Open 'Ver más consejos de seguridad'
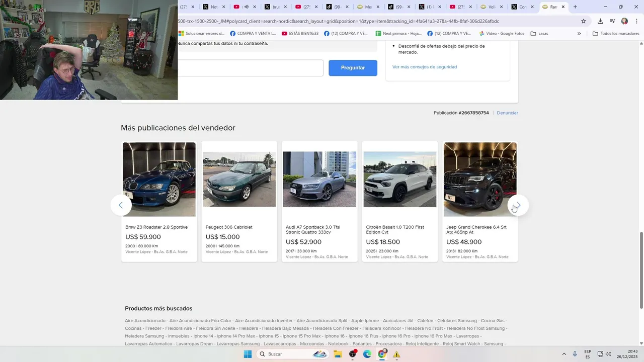The image size is (644, 362). pyautogui.click(x=425, y=67)
